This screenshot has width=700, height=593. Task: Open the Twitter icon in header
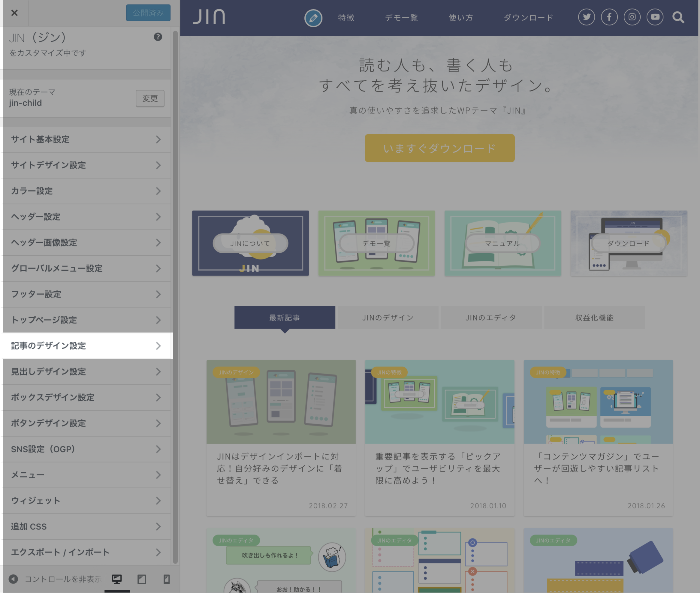[586, 17]
